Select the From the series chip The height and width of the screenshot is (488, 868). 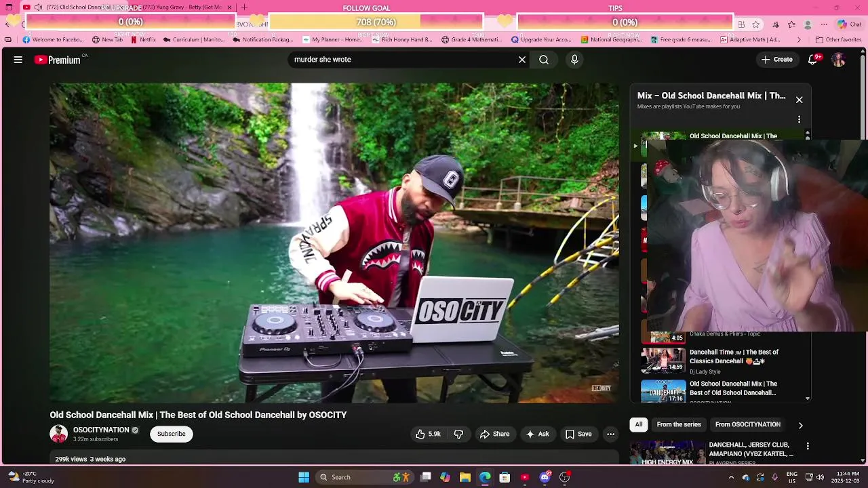[679, 424]
